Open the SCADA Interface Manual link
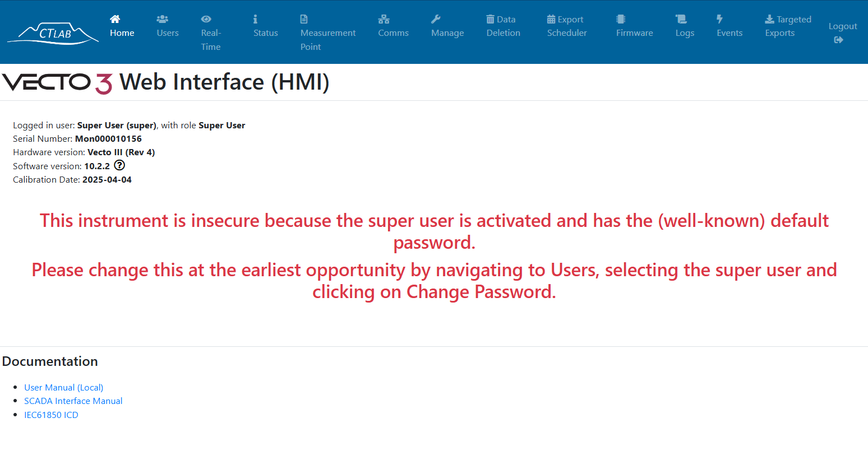The image size is (868, 460). tap(73, 401)
